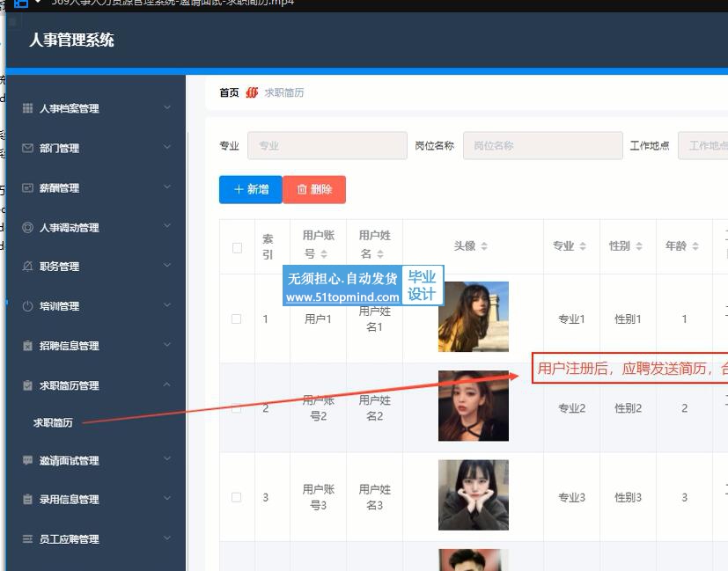Sort by 性别 column

639,245
